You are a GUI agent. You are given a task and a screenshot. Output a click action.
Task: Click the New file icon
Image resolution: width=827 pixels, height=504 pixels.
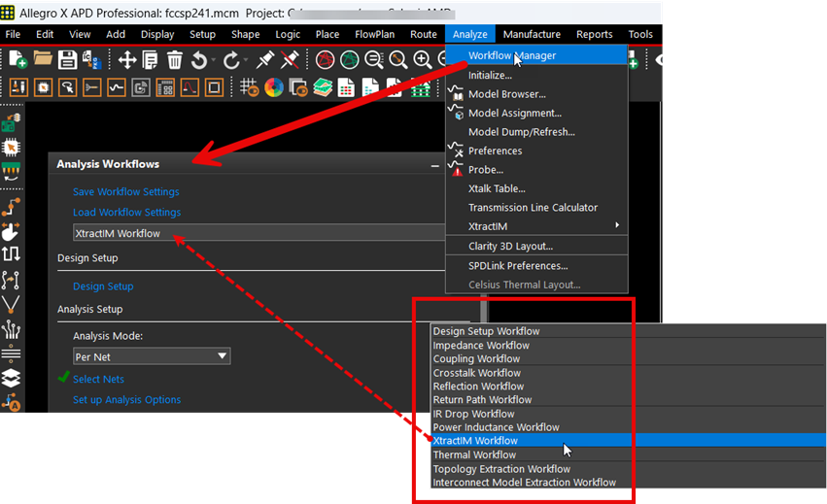click(17, 60)
